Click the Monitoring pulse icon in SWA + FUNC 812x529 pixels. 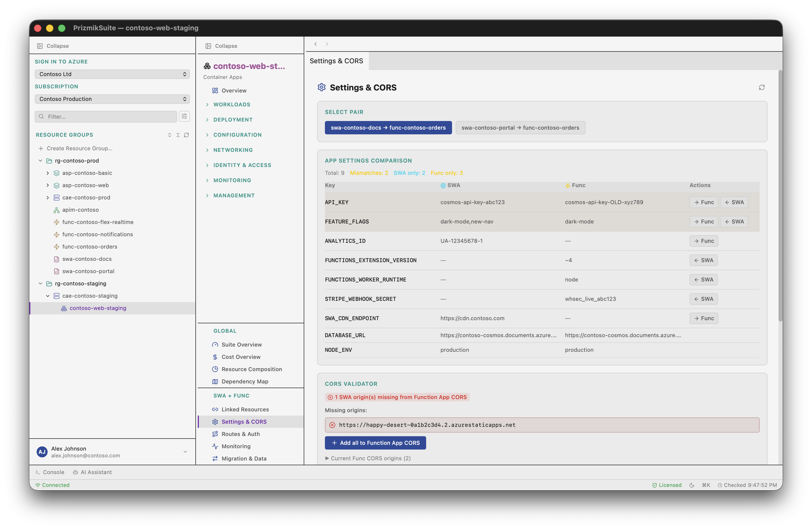click(215, 446)
